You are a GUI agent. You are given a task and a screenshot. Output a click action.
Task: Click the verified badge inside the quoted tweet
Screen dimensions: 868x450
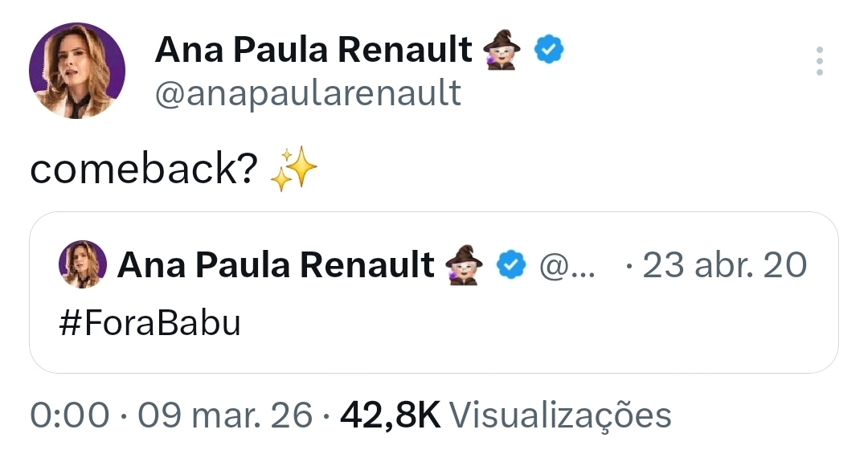(x=510, y=264)
